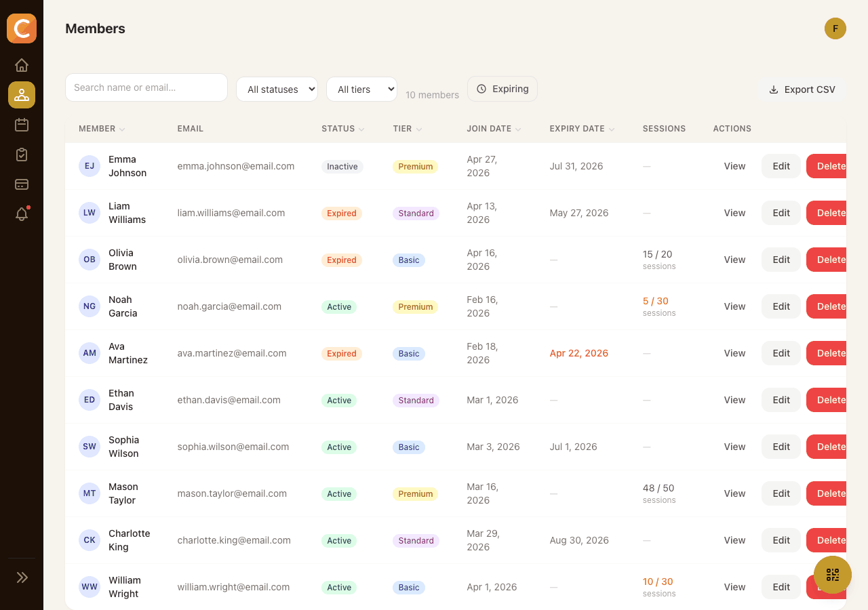Open the notifications bell icon
This screenshot has width=868, height=610.
[x=22, y=214]
